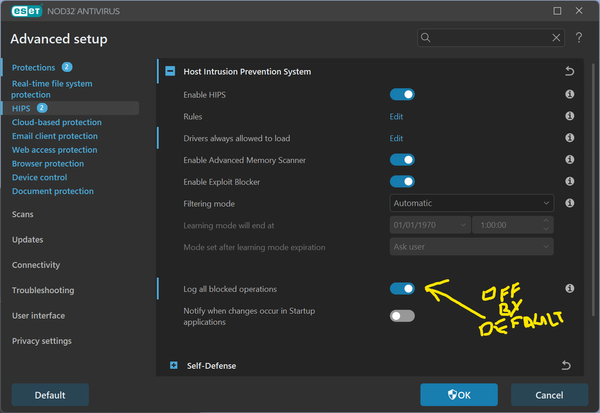Viewport: 600px width, 413px height.
Task: Click the help question mark icon
Action: pyautogui.click(x=579, y=38)
